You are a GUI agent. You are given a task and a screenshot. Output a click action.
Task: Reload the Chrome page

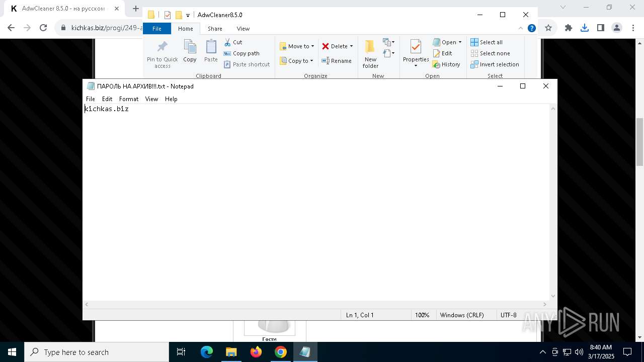click(x=43, y=28)
